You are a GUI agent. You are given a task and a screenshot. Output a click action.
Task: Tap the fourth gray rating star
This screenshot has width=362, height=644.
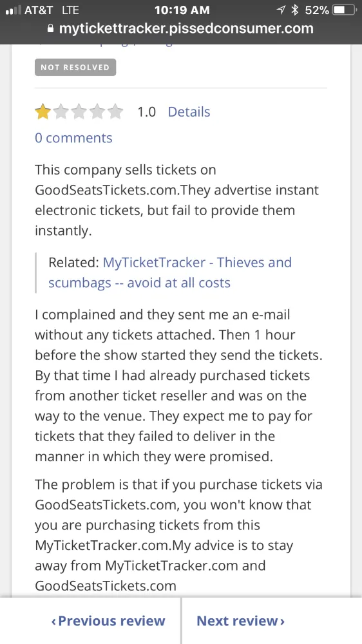(97, 111)
